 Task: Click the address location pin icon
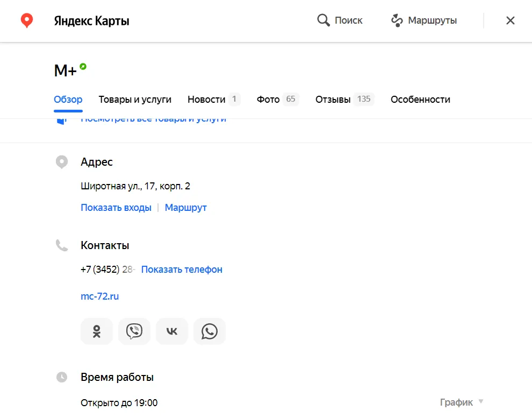click(x=62, y=162)
